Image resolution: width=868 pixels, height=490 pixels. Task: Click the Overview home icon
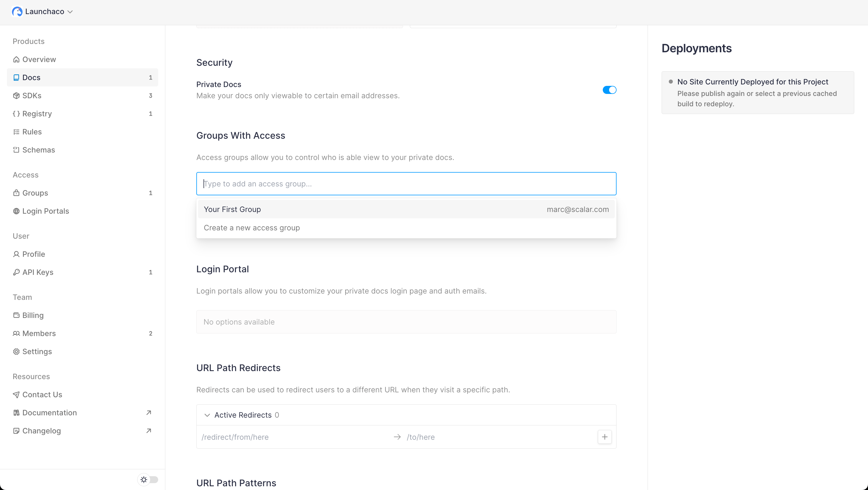[x=16, y=59]
